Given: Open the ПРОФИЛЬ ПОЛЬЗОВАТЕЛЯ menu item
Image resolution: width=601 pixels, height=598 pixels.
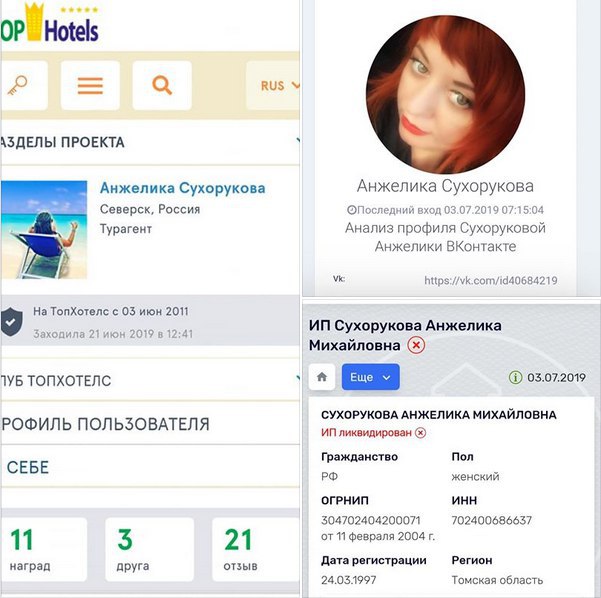Looking at the screenshot, I should 150,424.
